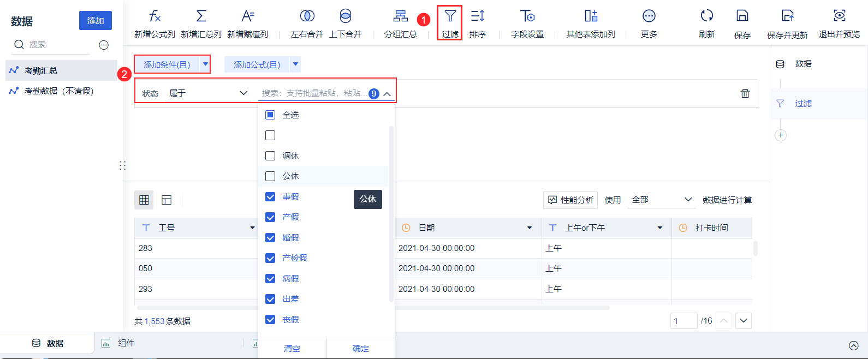Add a step with the plus icon

click(x=781, y=135)
